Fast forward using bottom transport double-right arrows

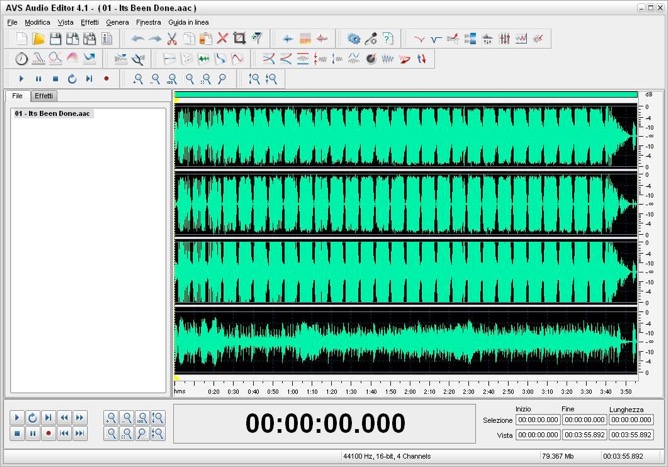pyautogui.click(x=80, y=418)
